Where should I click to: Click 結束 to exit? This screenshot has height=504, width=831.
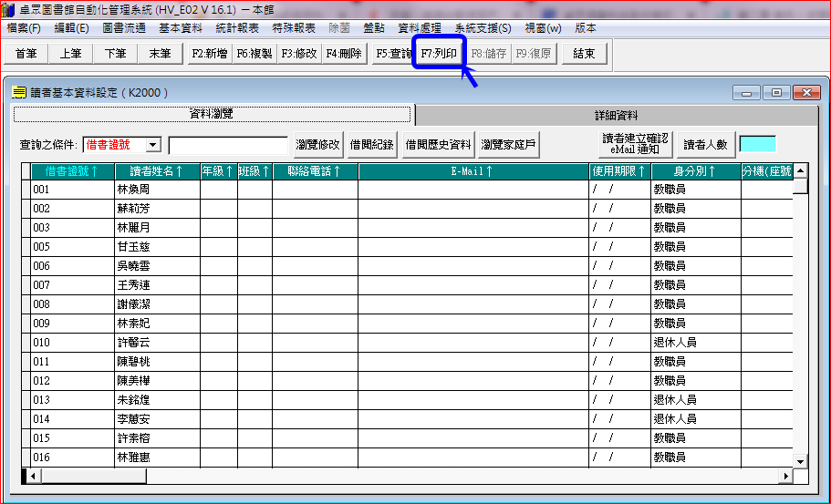click(x=584, y=54)
